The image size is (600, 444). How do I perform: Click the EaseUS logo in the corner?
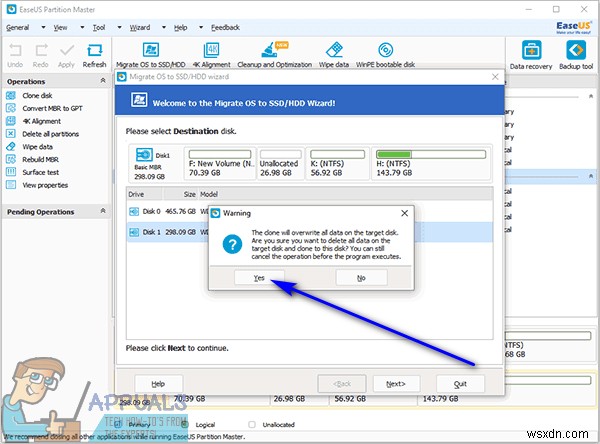pos(574,27)
